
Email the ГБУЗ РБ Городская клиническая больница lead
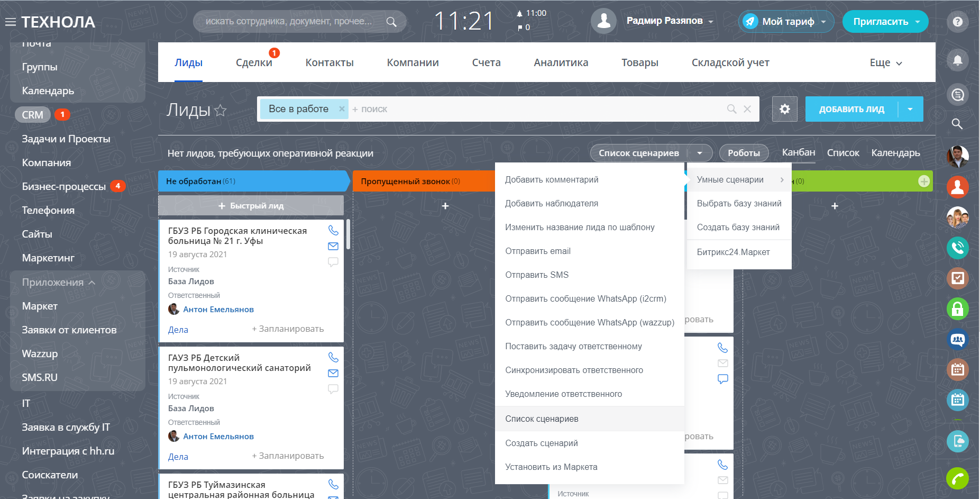(333, 246)
